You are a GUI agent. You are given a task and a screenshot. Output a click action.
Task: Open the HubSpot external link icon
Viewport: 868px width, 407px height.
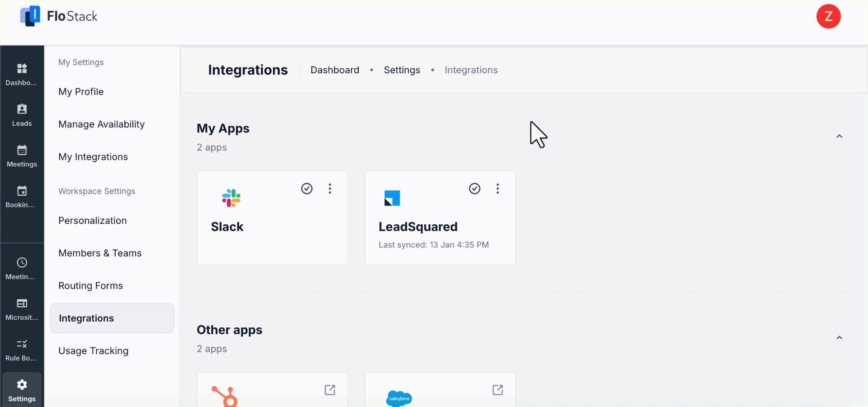click(330, 390)
